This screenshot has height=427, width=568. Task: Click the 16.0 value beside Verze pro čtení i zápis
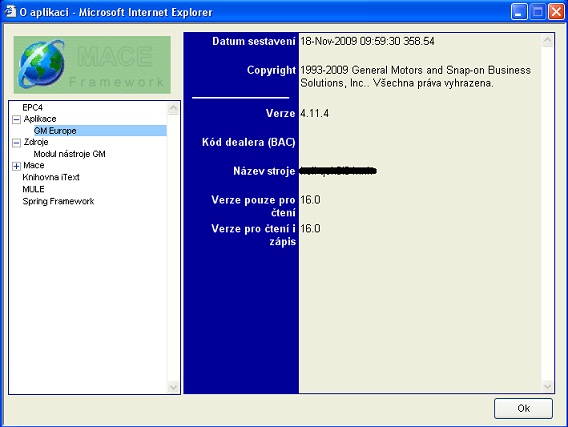(310, 229)
